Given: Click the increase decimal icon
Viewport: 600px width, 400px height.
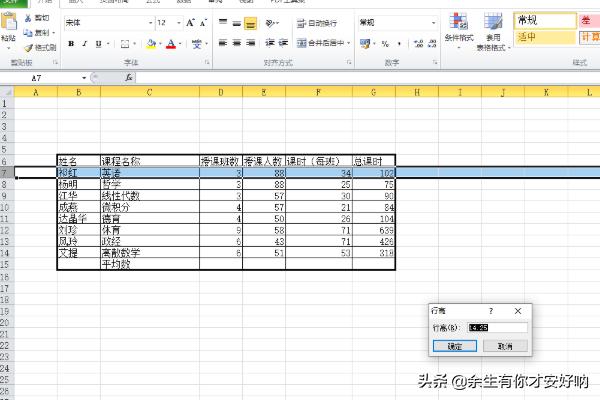Looking at the screenshot, I should coord(419,44).
